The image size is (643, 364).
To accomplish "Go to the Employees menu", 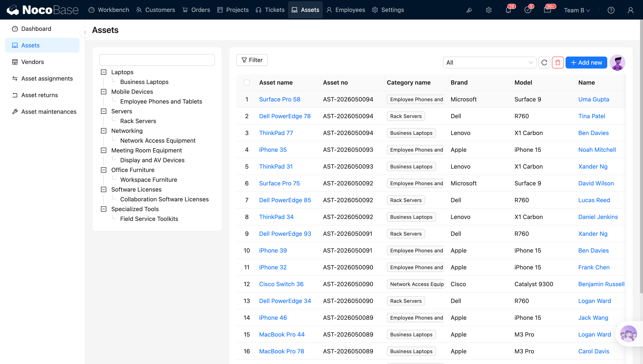I will [x=346, y=10].
